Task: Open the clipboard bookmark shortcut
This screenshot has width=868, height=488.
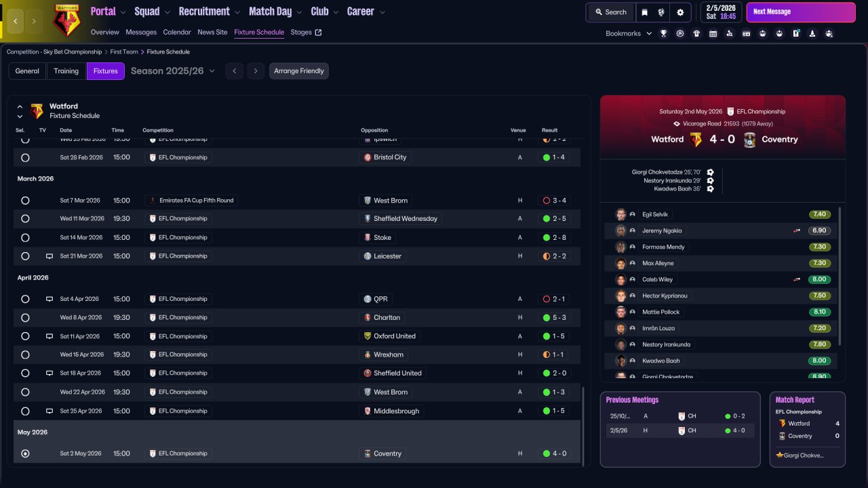Action: click(x=796, y=33)
